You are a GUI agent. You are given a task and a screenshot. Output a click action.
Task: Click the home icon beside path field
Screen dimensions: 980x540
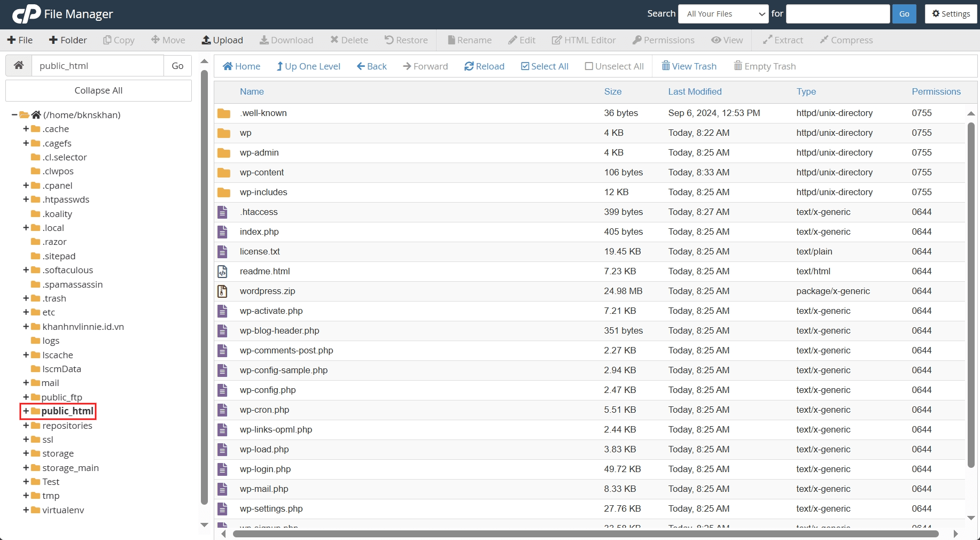19,65
